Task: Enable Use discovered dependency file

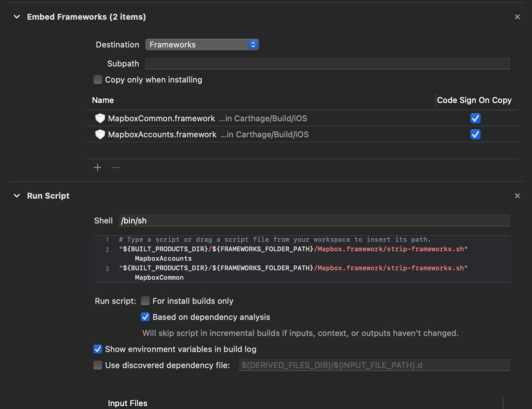Action: tap(98, 365)
